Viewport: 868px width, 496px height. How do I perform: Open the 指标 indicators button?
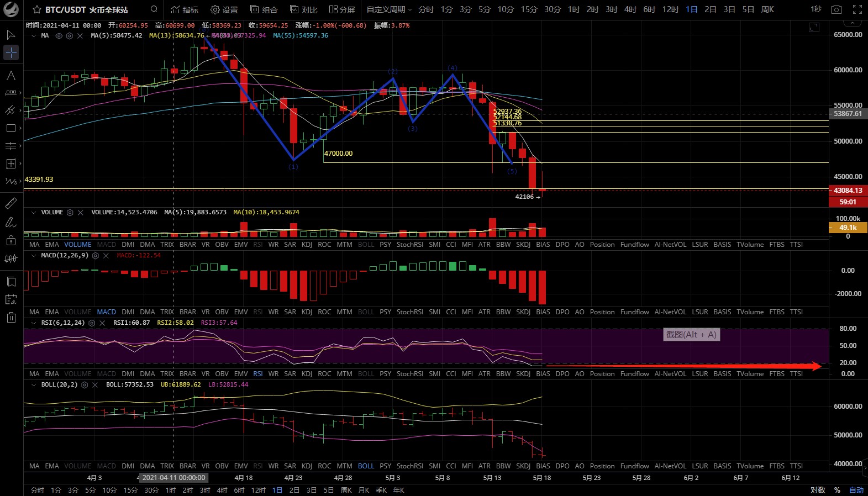point(185,9)
